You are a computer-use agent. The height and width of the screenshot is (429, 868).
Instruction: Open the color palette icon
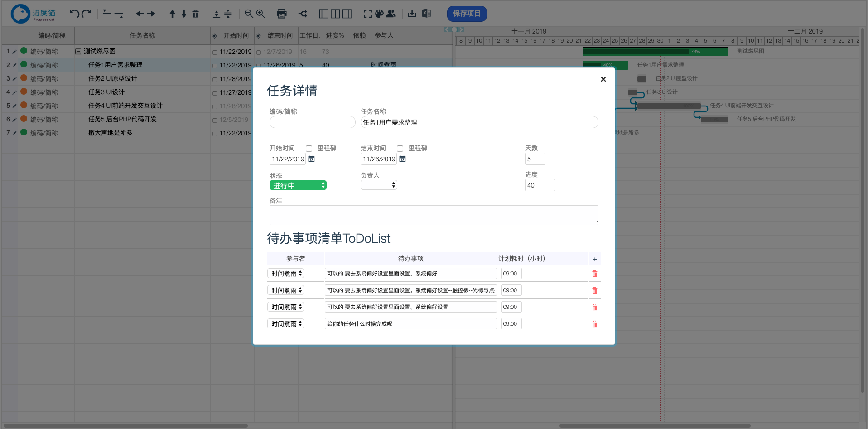click(380, 14)
